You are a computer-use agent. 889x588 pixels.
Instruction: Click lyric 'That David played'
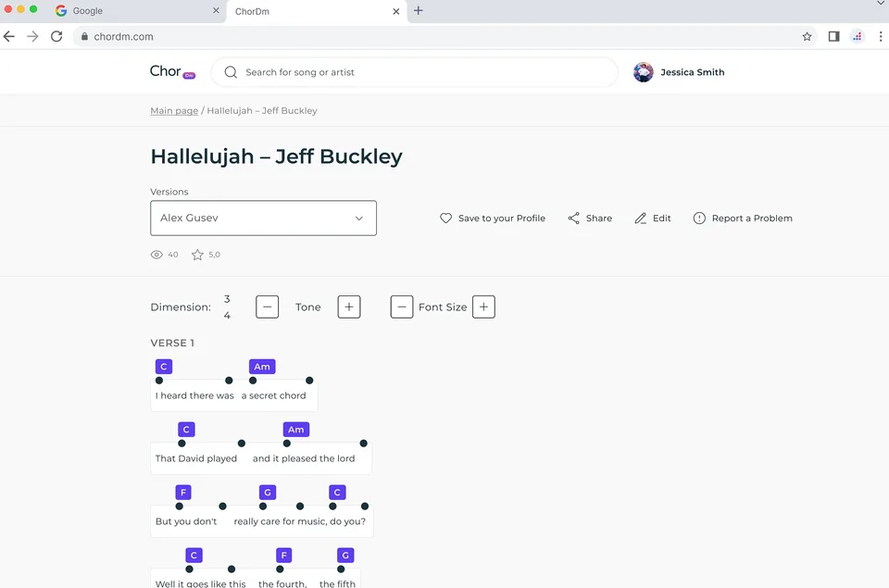(196, 458)
